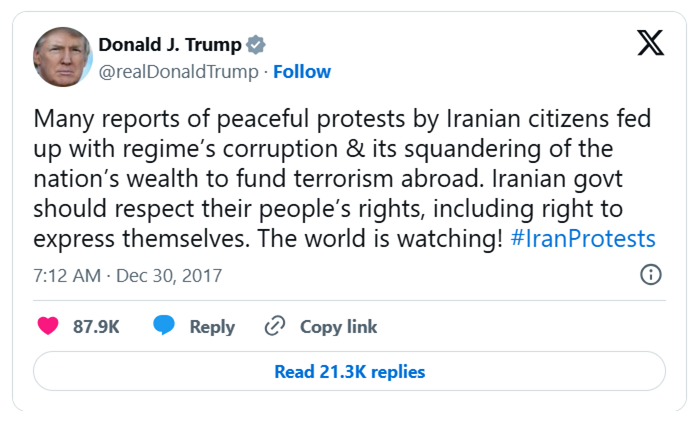Click the X logo icon
The height and width of the screenshot is (427, 697).
(x=650, y=43)
